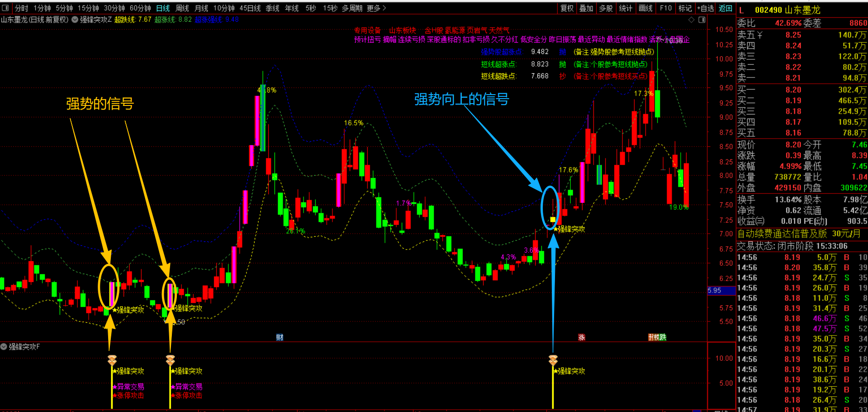Image resolution: width=868 pixels, height=412 pixels.
Task: Open the 多周期 multi-period view
Action: (x=352, y=8)
